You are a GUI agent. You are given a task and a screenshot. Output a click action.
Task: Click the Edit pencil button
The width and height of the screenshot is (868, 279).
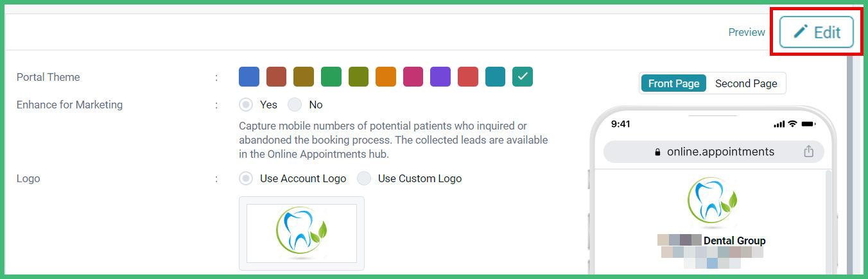[816, 32]
